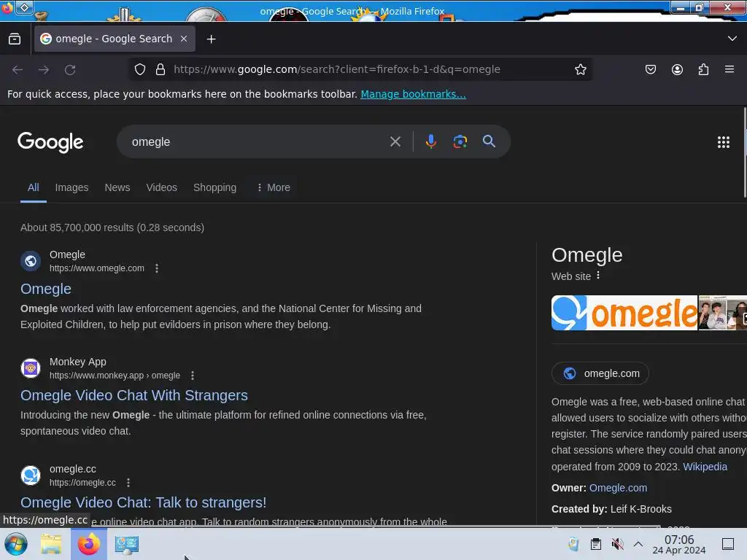Show site security via the padlock icon
Viewport: 747px width, 560px height.
tap(160, 69)
